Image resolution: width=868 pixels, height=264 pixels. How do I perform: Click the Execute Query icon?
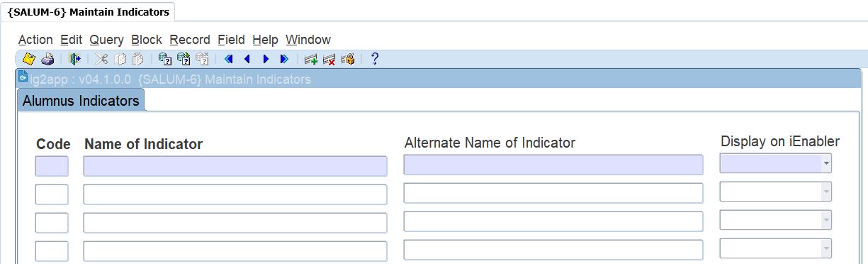point(184,59)
